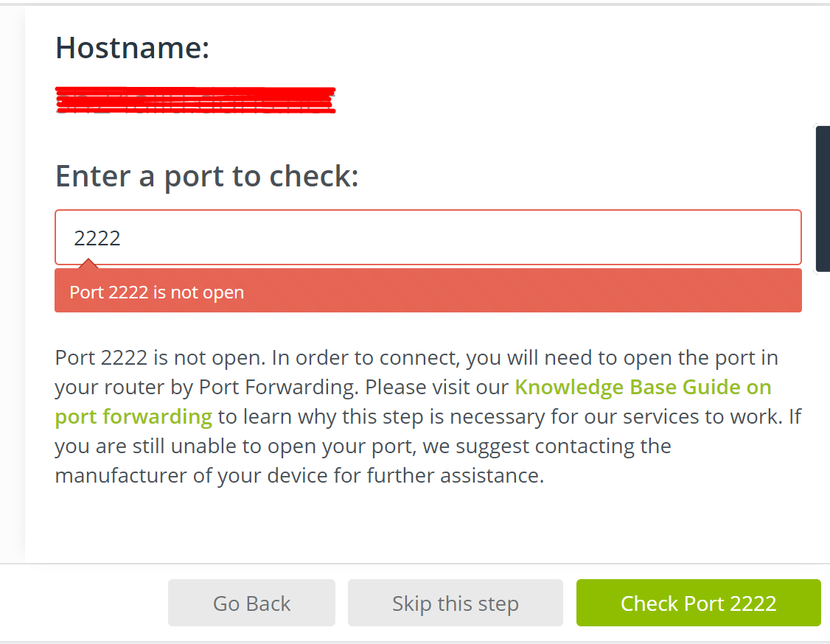Screen dimensions: 830x644
Task: Follow the green 'port forwarding' link text
Action: [x=133, y=416]
